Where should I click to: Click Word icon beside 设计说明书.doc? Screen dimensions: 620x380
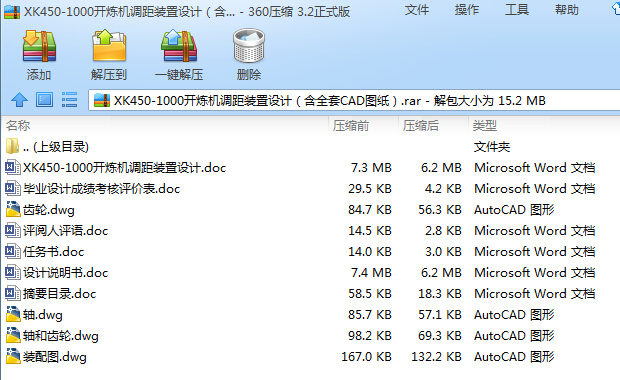[13, 272]
